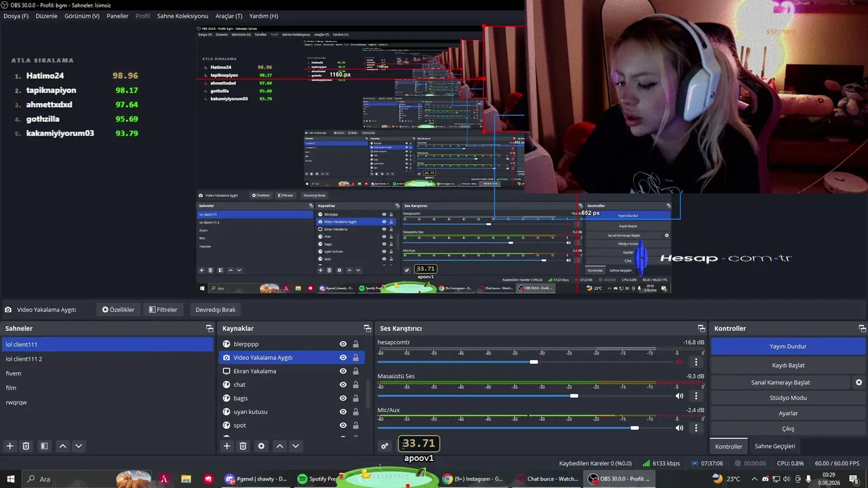Open Mic/Aux audio options menu
Viewport: 868px width, 488px height.
point(696,428)
